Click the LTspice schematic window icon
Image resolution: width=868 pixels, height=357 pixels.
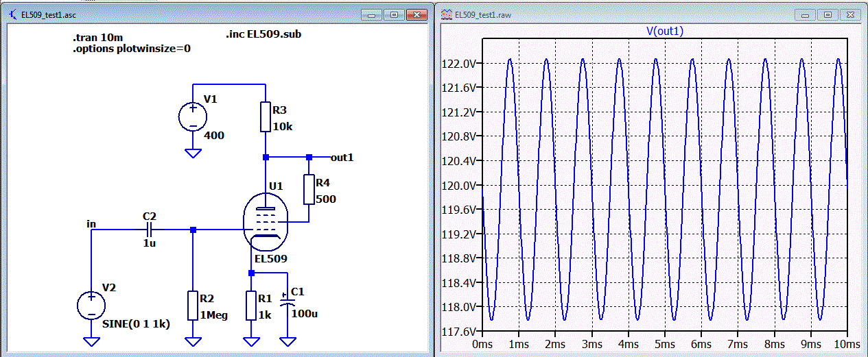tap(14, 14)
